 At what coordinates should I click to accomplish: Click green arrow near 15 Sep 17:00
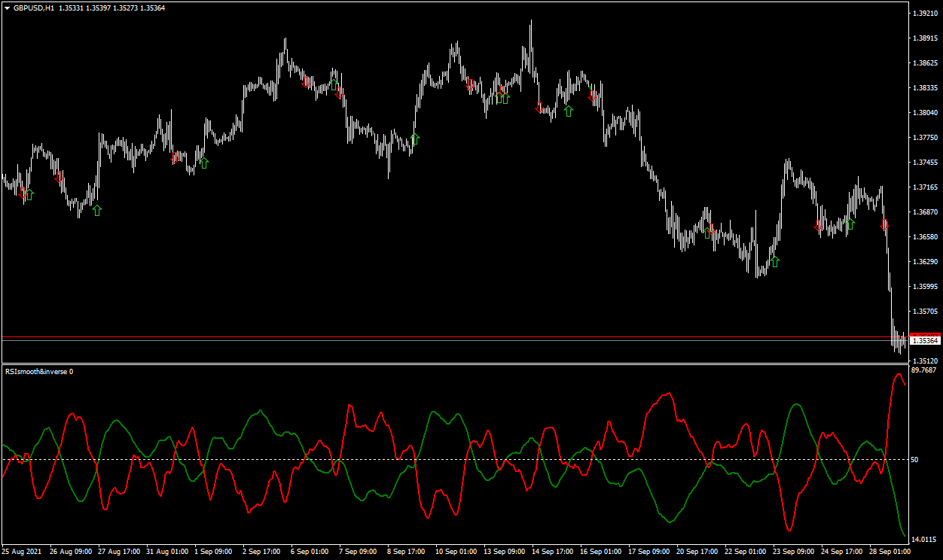(x=569, y=111)
